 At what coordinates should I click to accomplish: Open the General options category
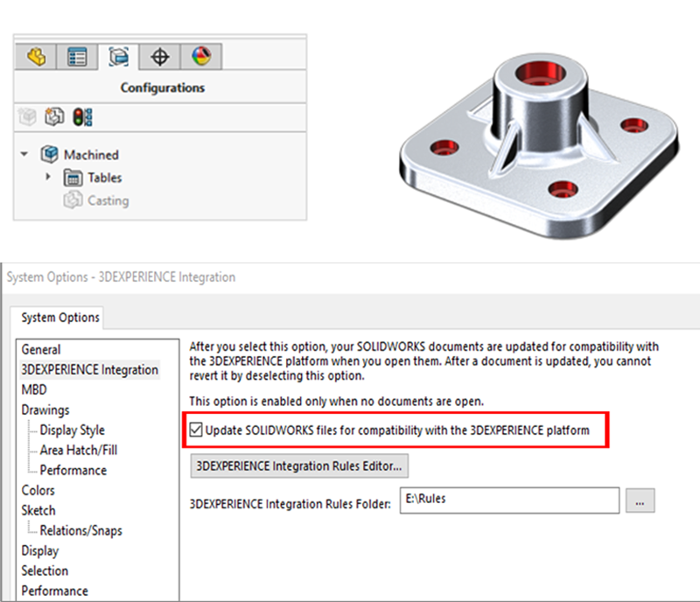pyautogui.click(x=41, y=349)
